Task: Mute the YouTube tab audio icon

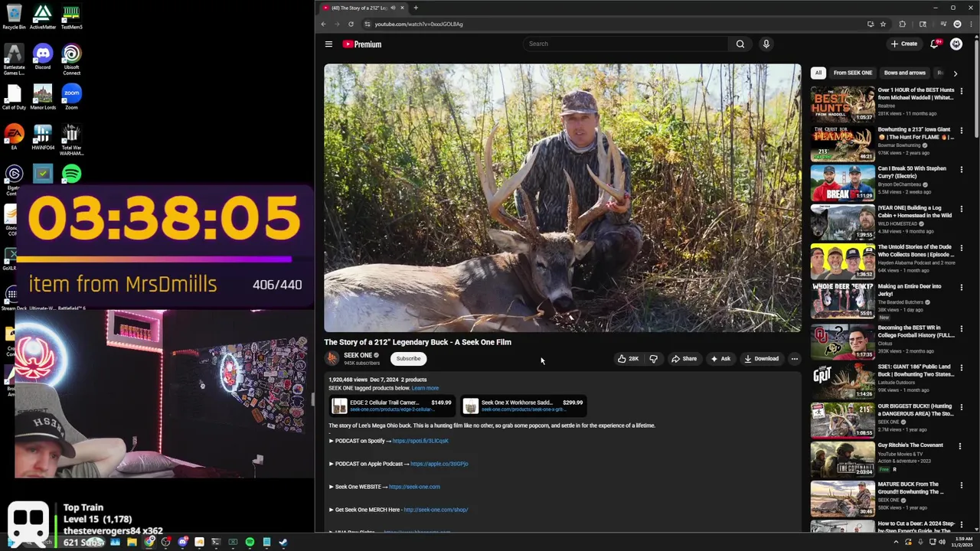Action: pyautogui.click(x=393, y=8)
